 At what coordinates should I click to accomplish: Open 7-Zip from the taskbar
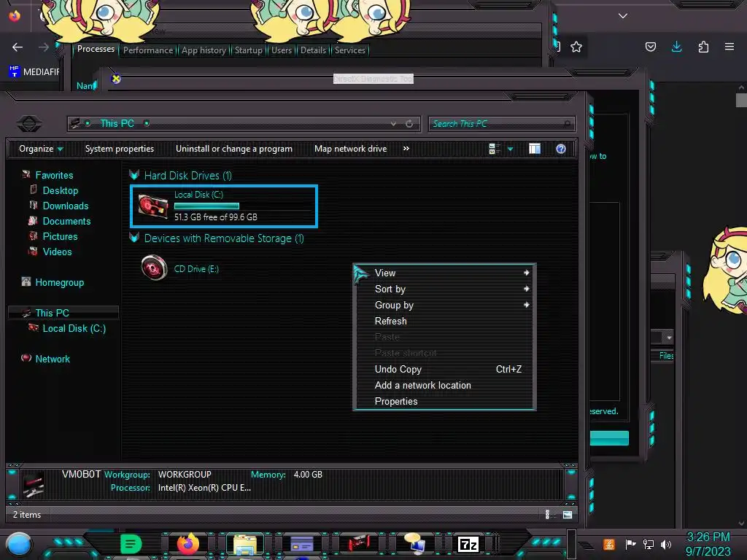pyautogui.click(x=468, y=544)
